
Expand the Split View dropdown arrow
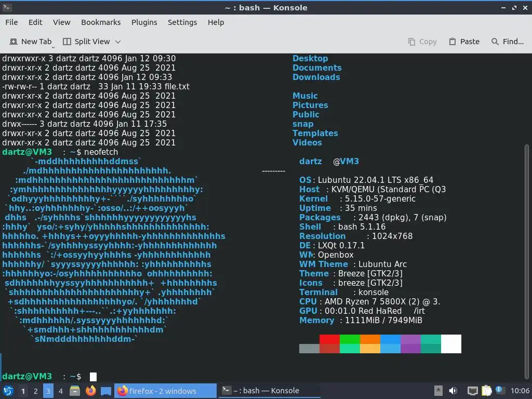point(118,42)
